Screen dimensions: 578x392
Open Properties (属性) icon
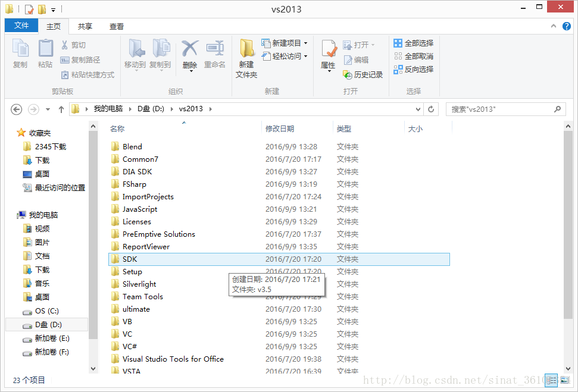pyautogui.click(x=329, y=49)
